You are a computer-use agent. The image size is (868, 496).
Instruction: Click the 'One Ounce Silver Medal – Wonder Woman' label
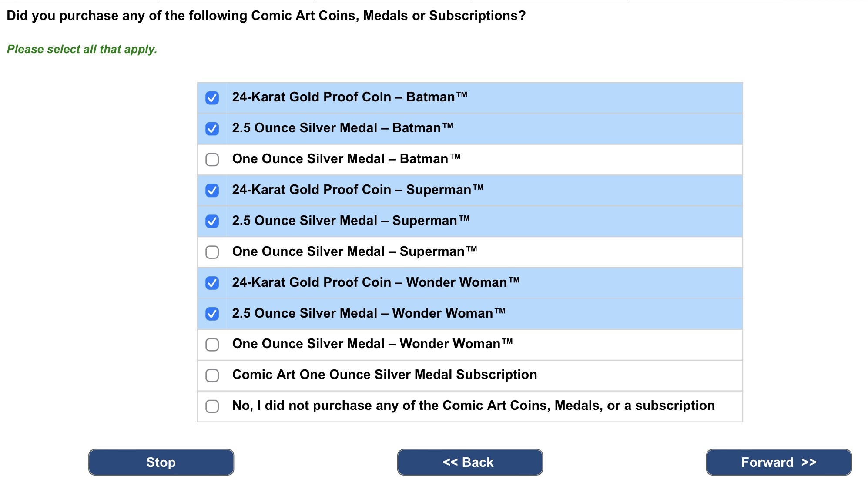[x=372, y=344]
